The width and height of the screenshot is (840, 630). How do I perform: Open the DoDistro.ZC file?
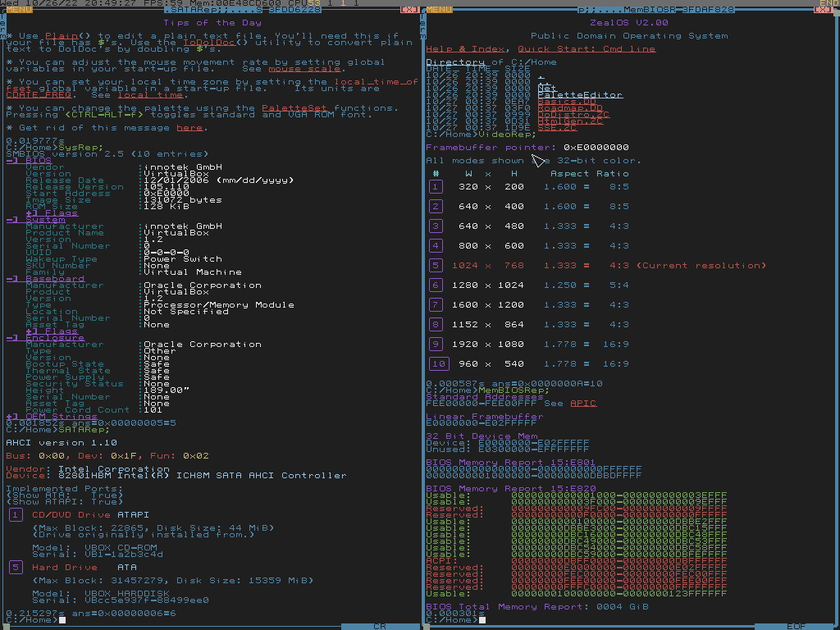coord(573,115)
